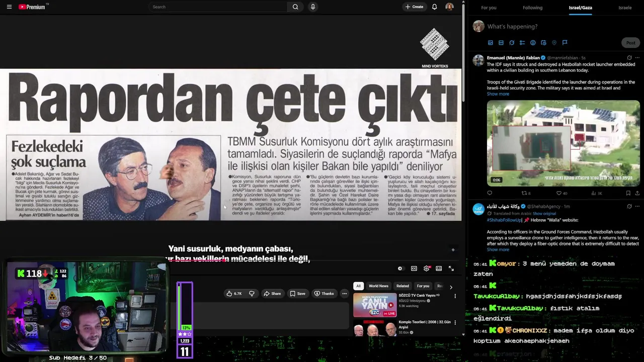
Task: Open Grok explain on Shehab Agency post
Action: coord(629,206)
